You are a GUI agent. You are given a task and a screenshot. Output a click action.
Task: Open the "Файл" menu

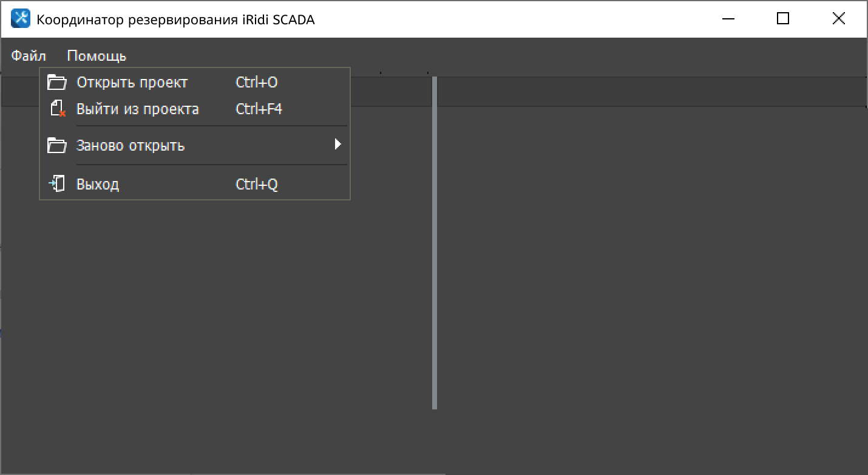(29, 56)
